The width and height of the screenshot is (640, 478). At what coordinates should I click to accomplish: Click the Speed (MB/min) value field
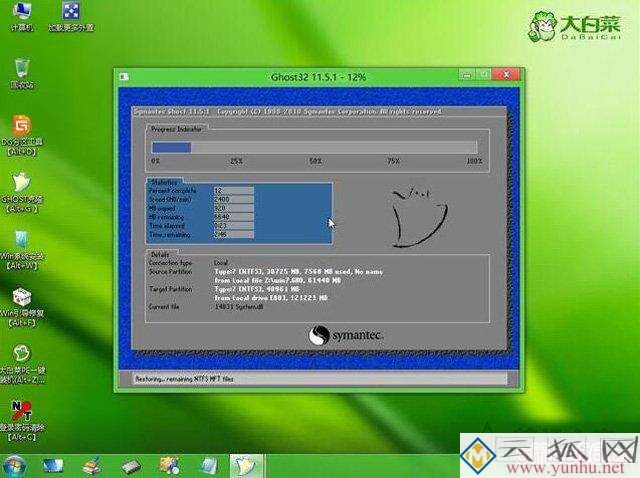(x=233, y=200)
